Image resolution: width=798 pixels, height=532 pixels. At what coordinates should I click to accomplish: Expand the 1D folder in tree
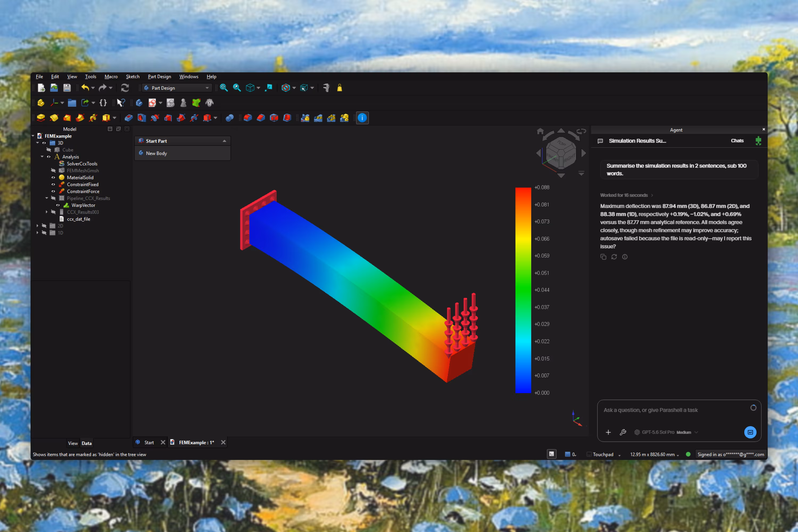pos(37,233)
